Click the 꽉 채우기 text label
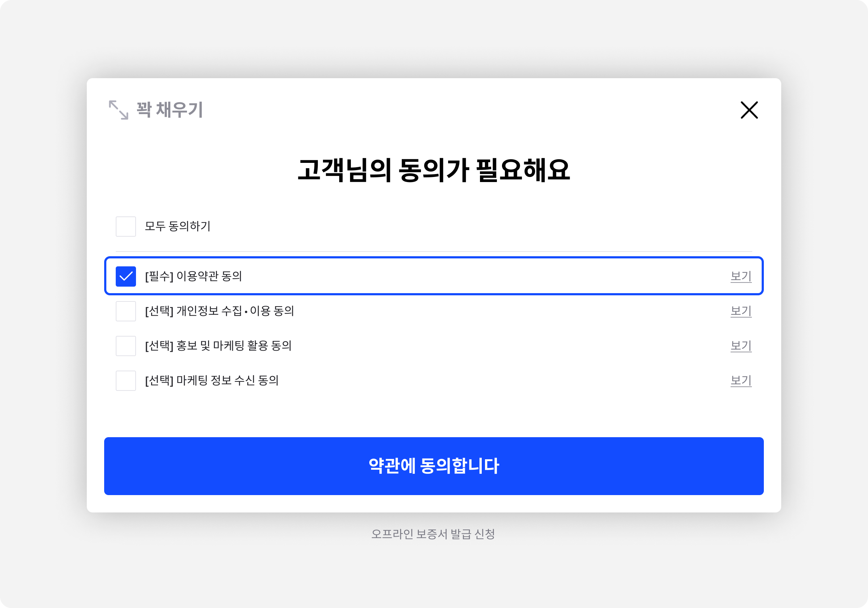868x608 pixels. [170, 110]
